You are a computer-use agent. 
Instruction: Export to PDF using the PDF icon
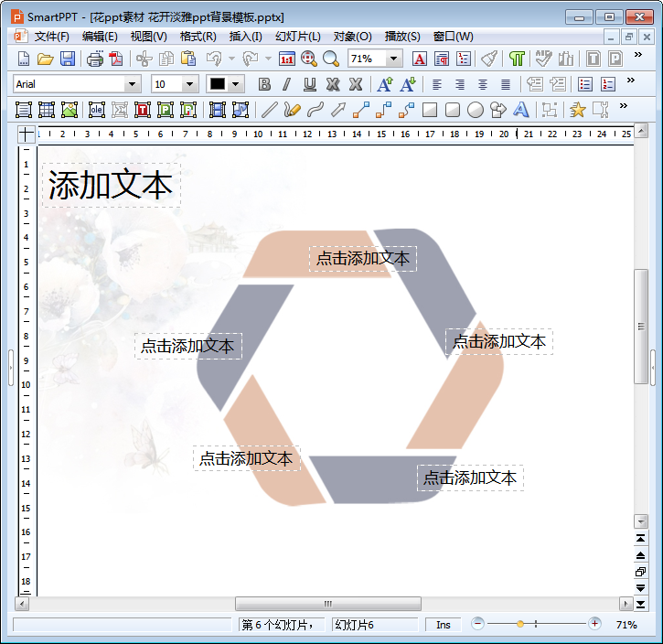(116, 59)
